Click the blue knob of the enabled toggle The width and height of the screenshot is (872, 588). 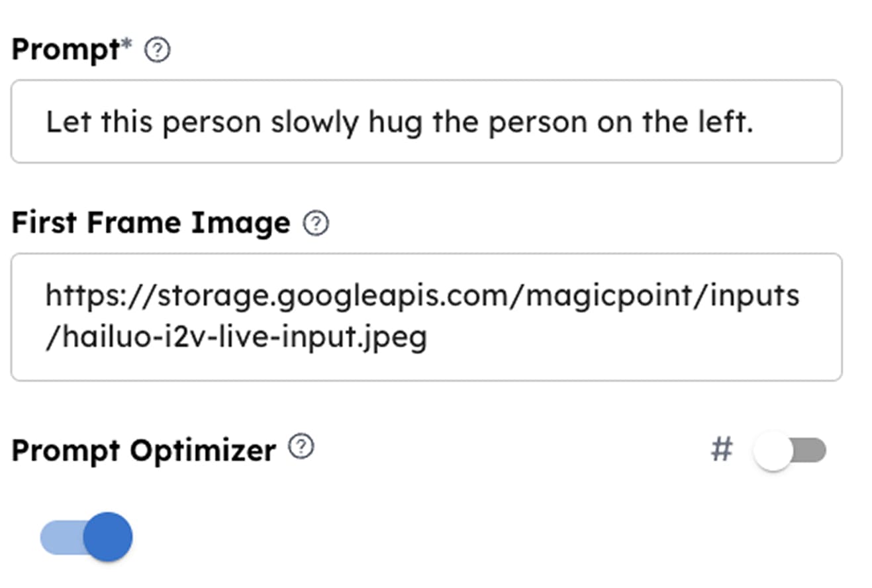point(108,536)
